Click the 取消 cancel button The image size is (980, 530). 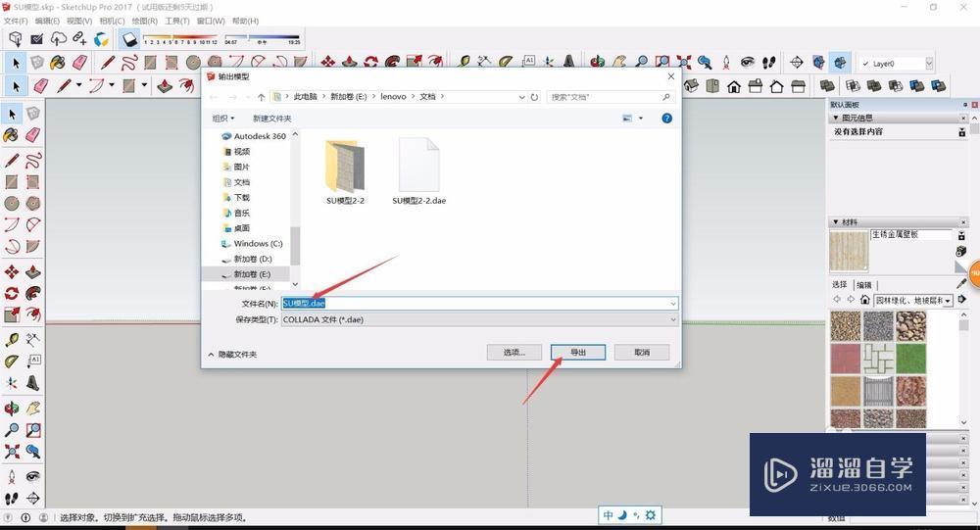click(x=642, y=353)
